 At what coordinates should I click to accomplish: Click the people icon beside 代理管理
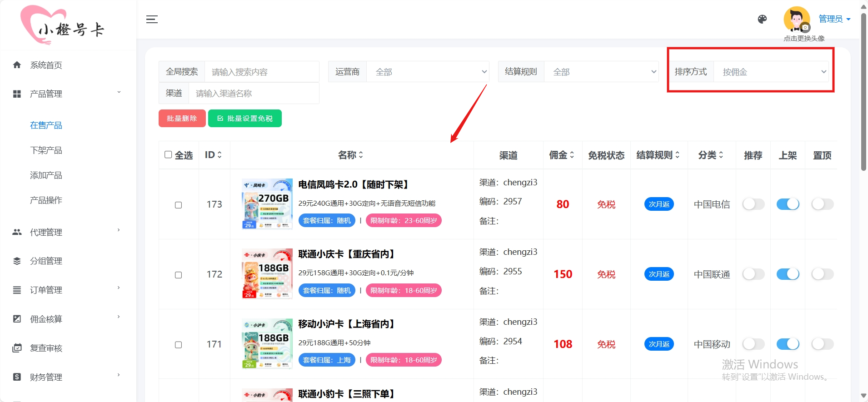pos(17,232)
